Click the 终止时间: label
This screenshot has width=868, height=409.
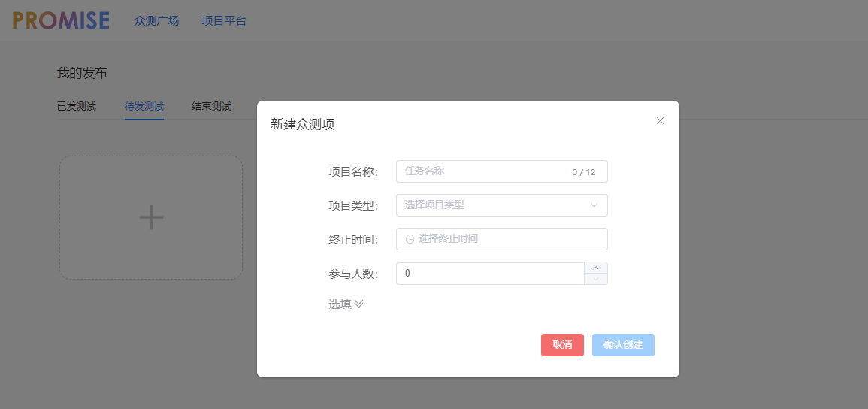click(x=353, y=240)
